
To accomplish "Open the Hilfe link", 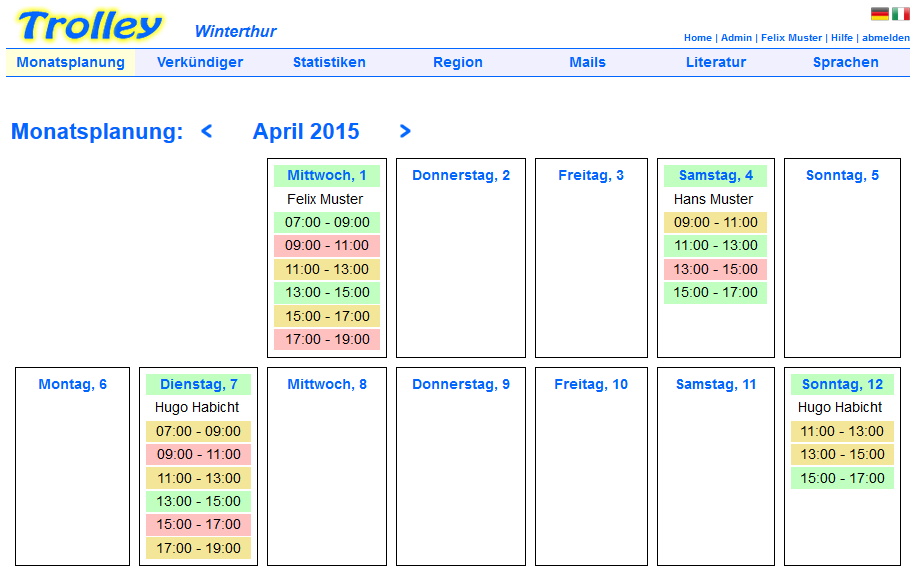I will click(842, 37).
